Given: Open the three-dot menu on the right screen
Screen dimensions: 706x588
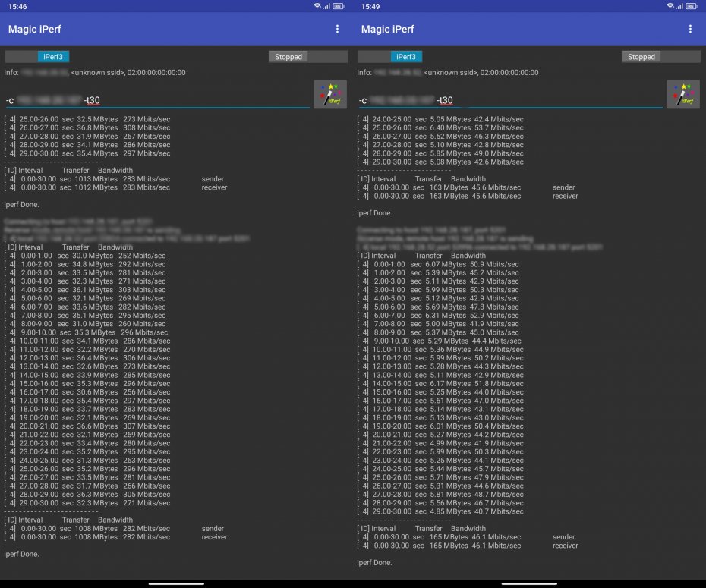Looking at the screenshot, I should [690, 29].
